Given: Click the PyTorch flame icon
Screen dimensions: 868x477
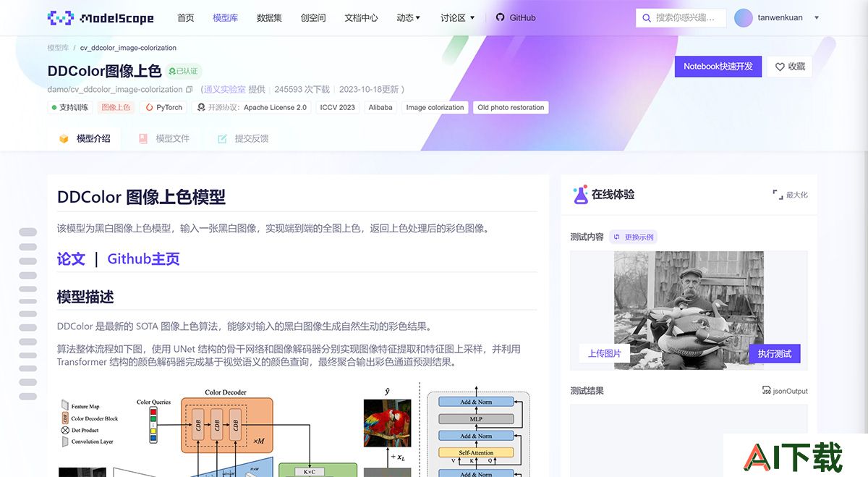Looking at the screenshot, I should tap(149, 107).
